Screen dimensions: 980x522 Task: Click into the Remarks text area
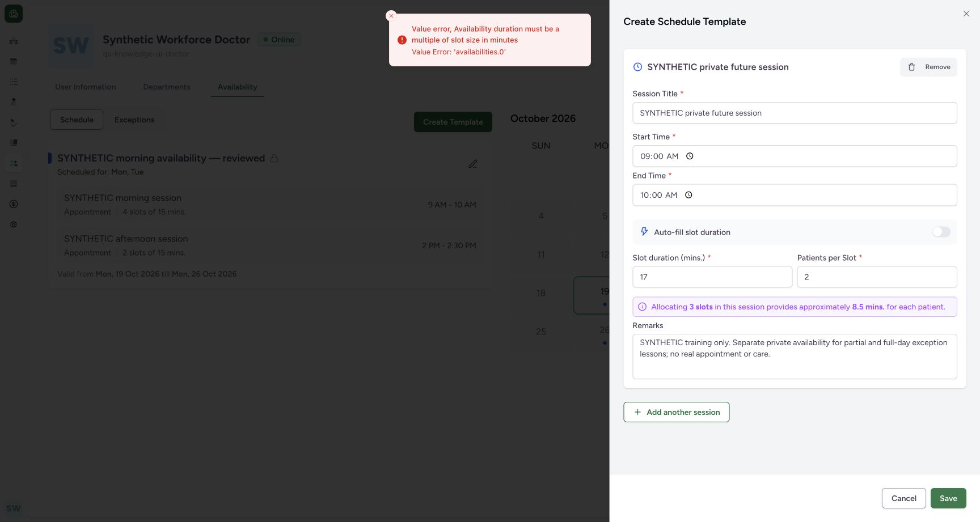tap(795, 357)
